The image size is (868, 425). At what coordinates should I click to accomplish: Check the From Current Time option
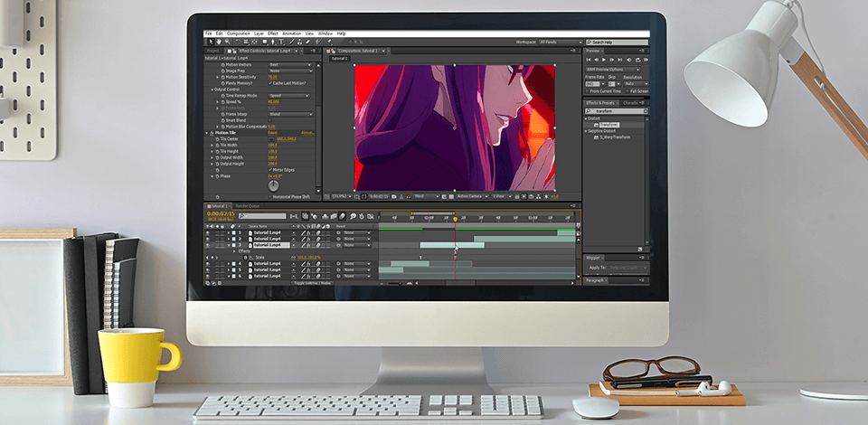tap(587, 91)
